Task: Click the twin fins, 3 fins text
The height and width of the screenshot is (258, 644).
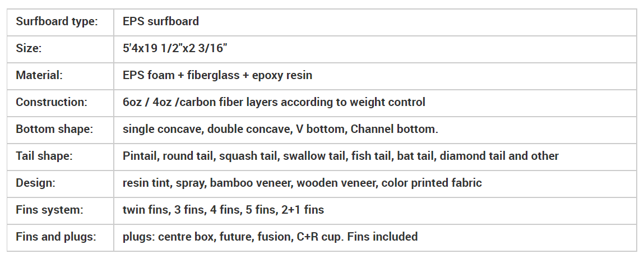Action: pyautogui.click(x=223, y=210)
